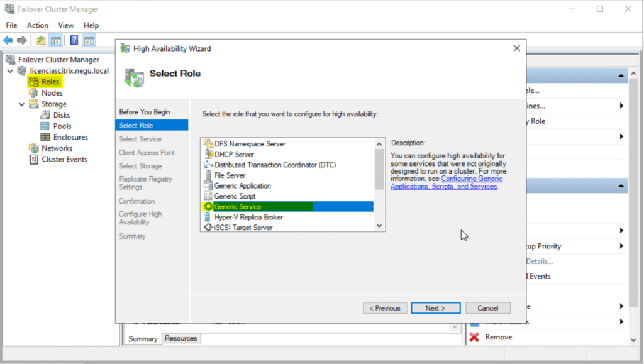
Task: Click the back navigation arrow
Action: click(8, 40)
